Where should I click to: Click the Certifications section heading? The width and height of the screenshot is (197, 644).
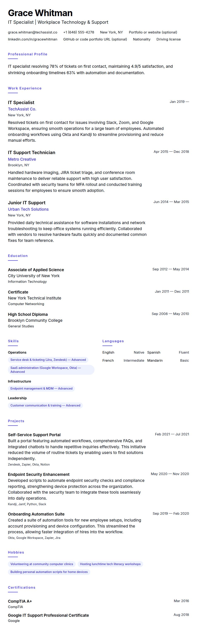click(x=21, y=587)
